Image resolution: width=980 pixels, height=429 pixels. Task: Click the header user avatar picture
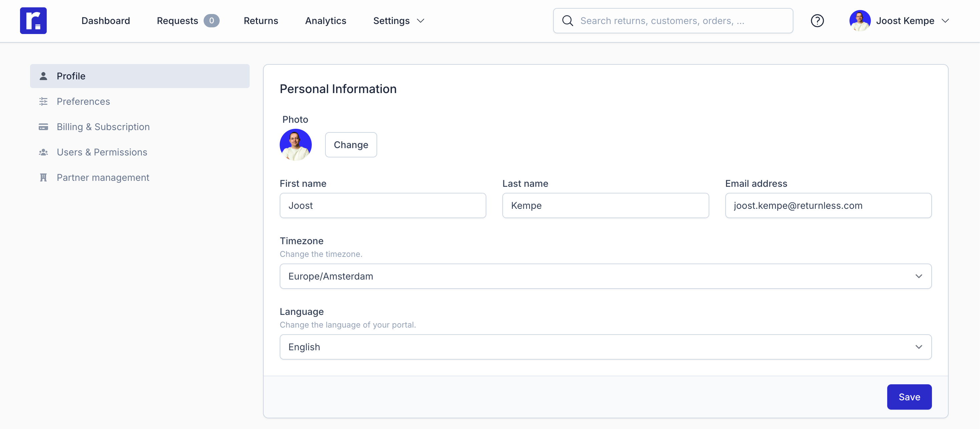click(x=860, y=21)
